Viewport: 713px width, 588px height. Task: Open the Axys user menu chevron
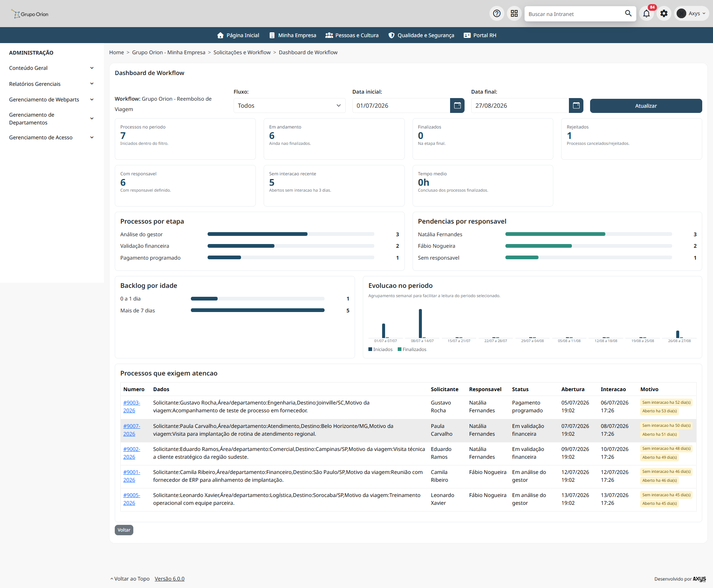pos(704,14)
